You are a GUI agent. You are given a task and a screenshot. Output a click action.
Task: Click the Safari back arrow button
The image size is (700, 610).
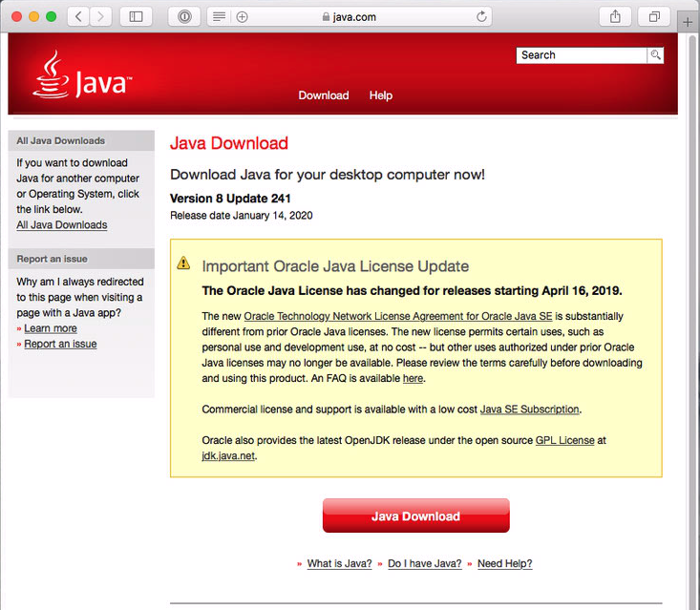(x=77, y=16)
